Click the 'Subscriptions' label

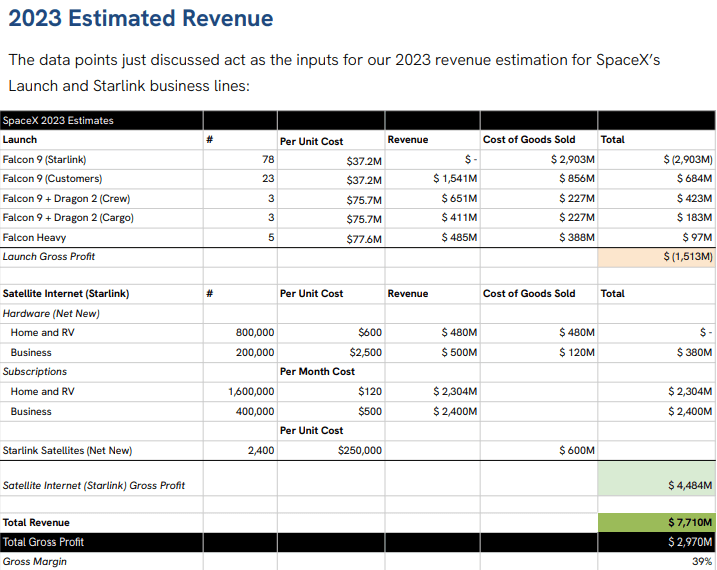(35, 372)
